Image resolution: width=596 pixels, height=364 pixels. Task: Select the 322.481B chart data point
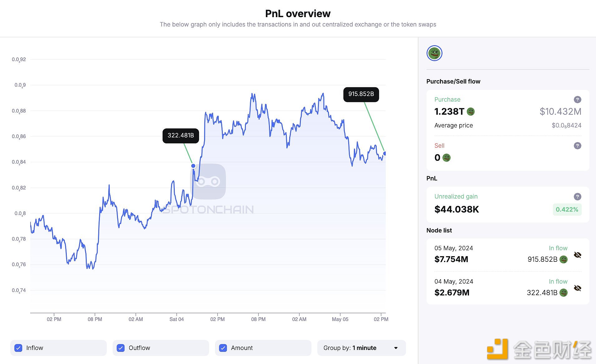tap(193, 166)
